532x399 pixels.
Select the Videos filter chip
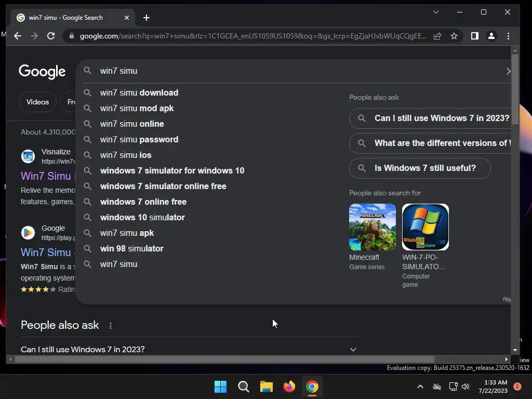37,102
